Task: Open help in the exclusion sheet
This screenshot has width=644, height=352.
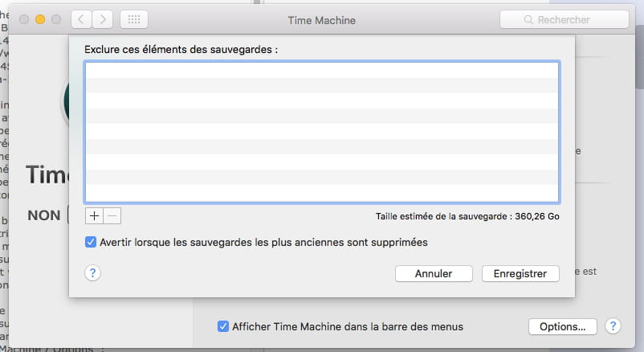Action: [x=93, y=273]
